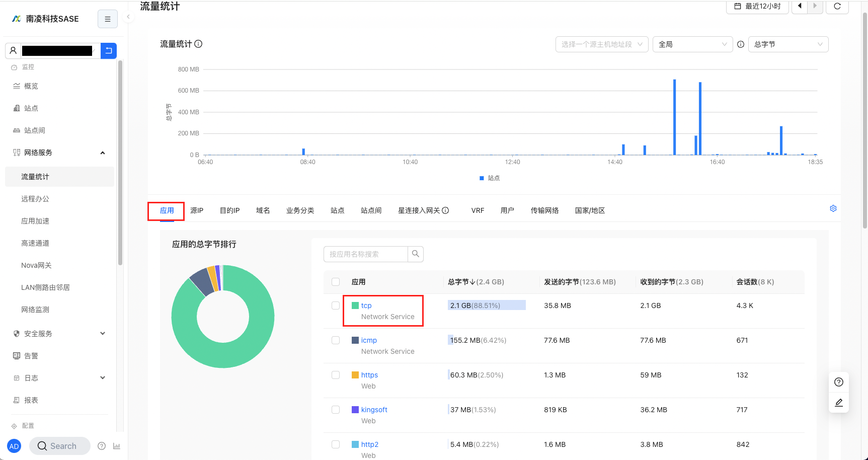Viewport: 868px width, 460px height.
Task: Toggle the hamburger menu button
Action: pos(107,19)
